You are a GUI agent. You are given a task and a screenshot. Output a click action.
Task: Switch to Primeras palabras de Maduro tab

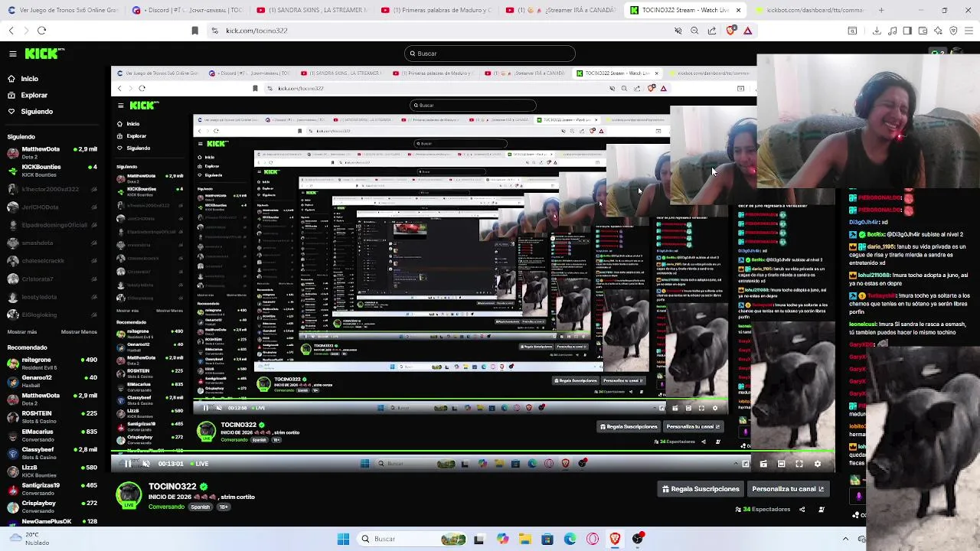[x=437, y=11]
